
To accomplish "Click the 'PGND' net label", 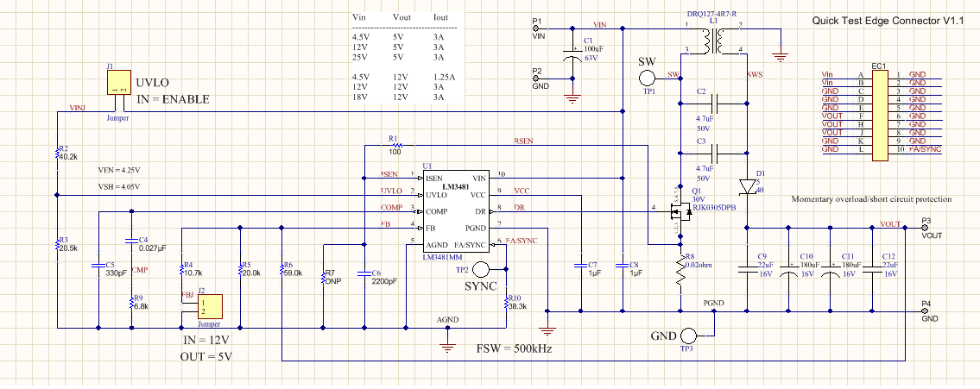I will (713, 303).
